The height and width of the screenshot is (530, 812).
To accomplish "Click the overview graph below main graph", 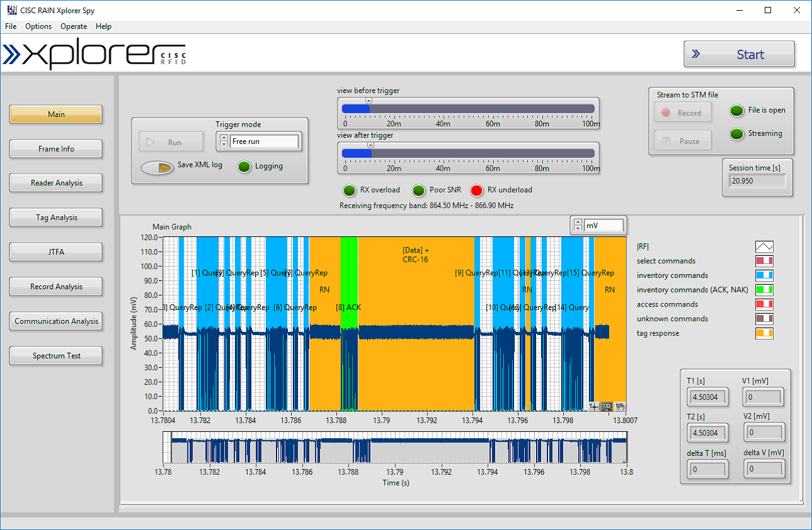I will (395, 448).
